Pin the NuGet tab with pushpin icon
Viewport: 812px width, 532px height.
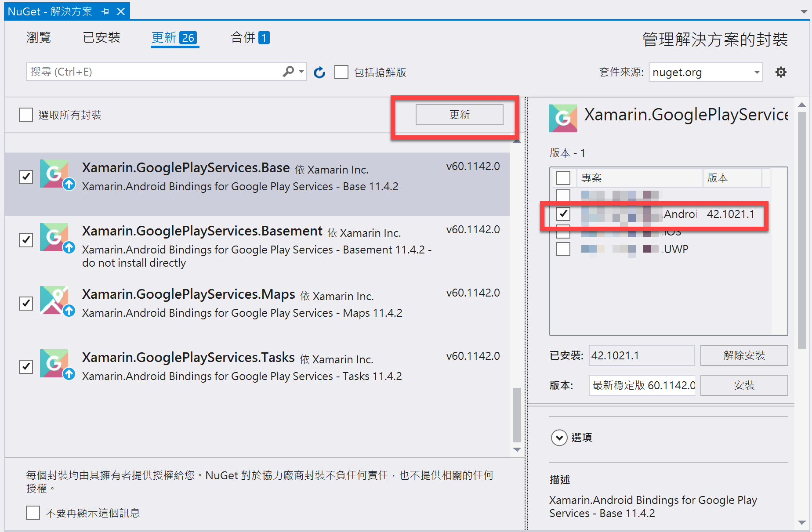(x=105, y=11)
